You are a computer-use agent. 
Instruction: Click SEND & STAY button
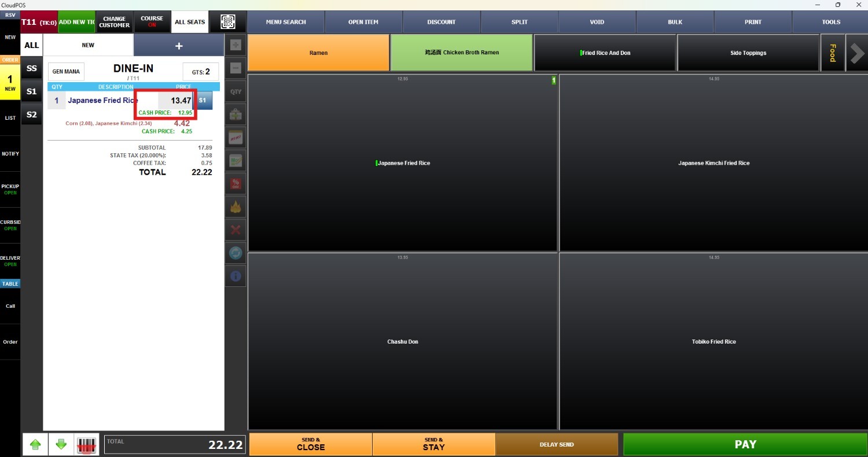coord(433,444)
